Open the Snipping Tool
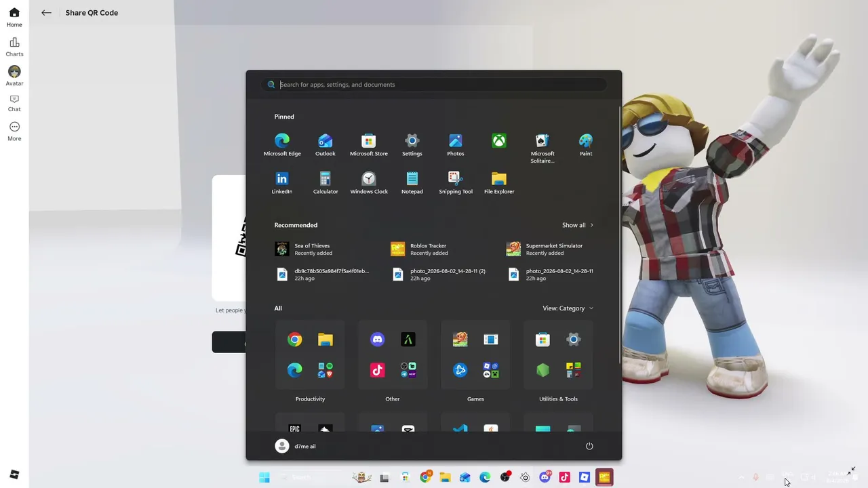The height and width of the screenshot is (488, 868). (x=456, y=183)
